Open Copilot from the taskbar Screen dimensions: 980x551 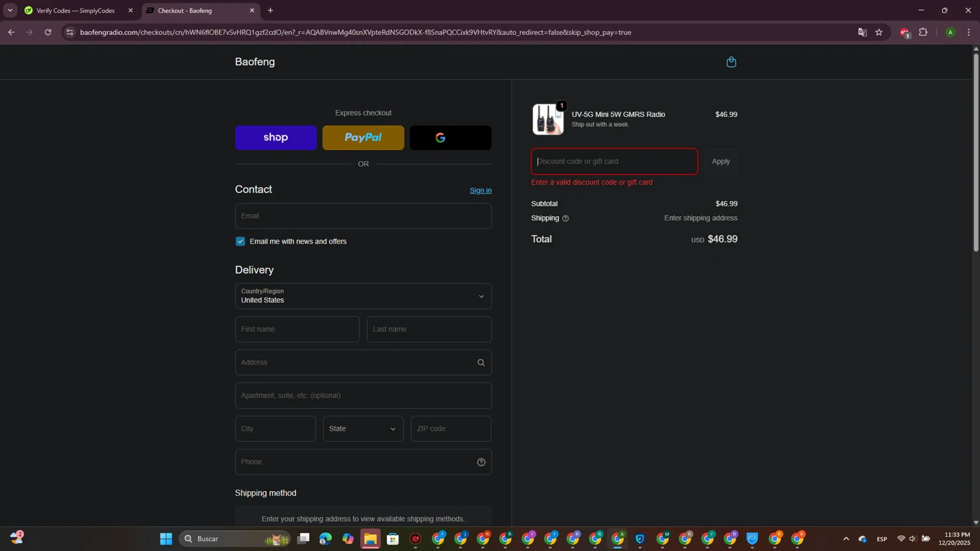pyautogui.click(x=348, y=539)
